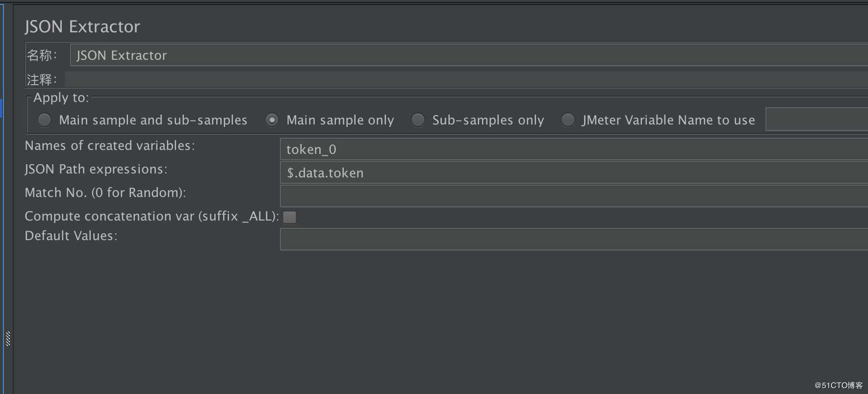Click the Default Values label
The width and height of the screenshot is (868, 394).
pos(71,236)
